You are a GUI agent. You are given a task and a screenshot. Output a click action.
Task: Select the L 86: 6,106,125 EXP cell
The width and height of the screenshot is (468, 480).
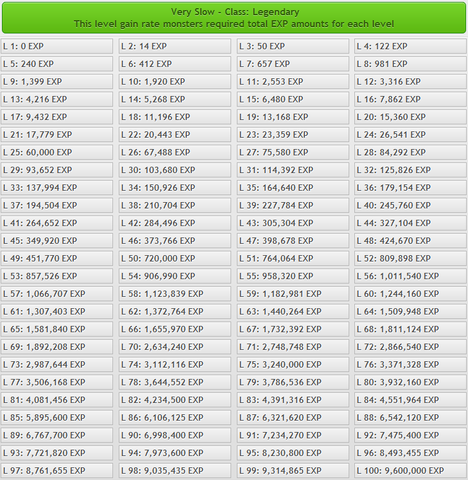[175, 417]
